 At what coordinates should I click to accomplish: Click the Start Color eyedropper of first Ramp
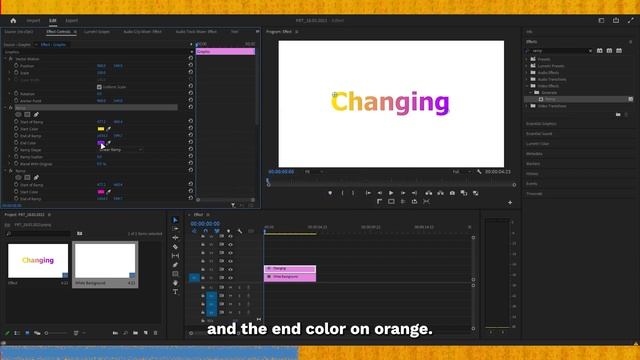tap(109, 129)
